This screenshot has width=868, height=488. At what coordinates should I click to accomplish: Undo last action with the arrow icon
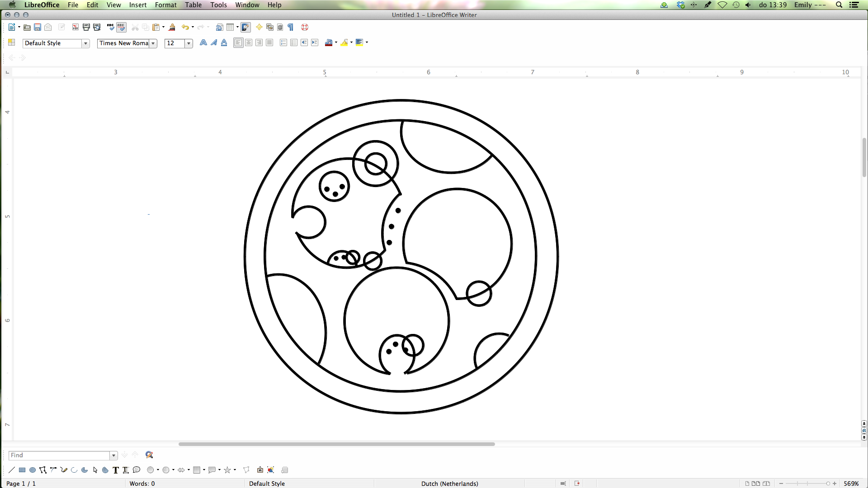click(185, 28)
